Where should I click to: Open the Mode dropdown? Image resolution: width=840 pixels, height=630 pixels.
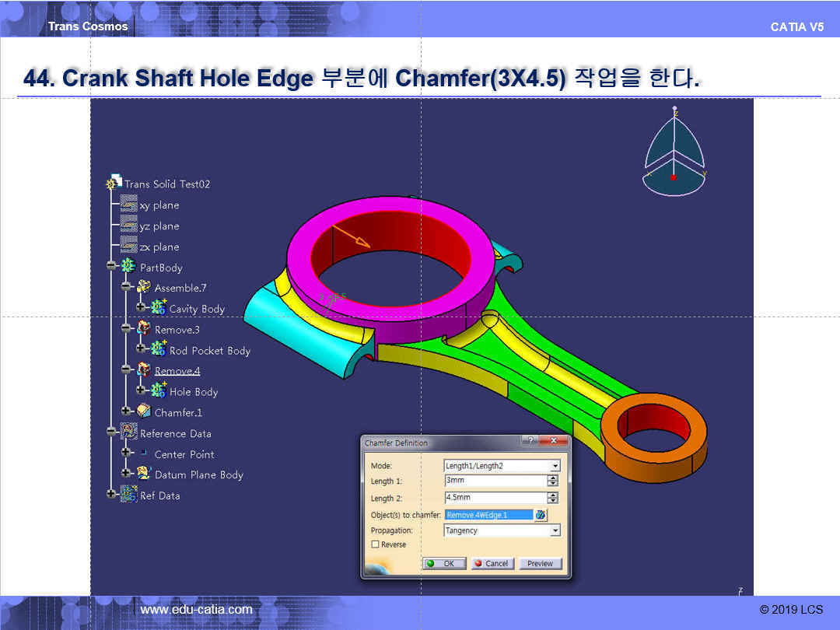coord(555,466)
